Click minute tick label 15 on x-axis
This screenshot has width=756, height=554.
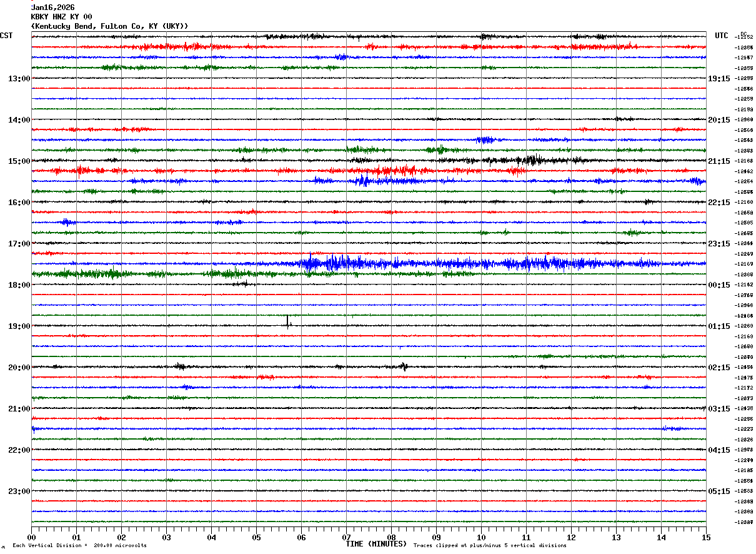(x=706, y=537)
